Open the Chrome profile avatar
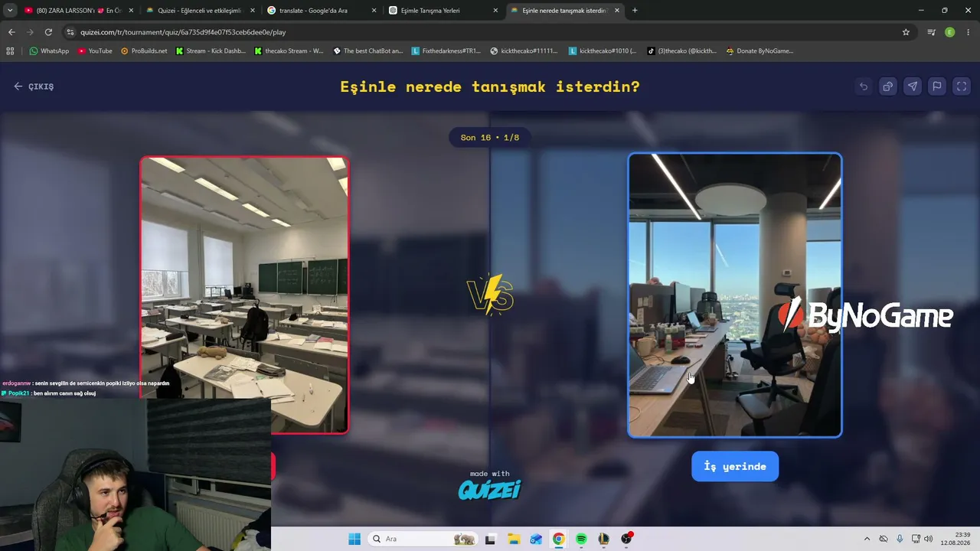Image resolution: width=980 pixels, height=551 pixels. pos(950,32)
